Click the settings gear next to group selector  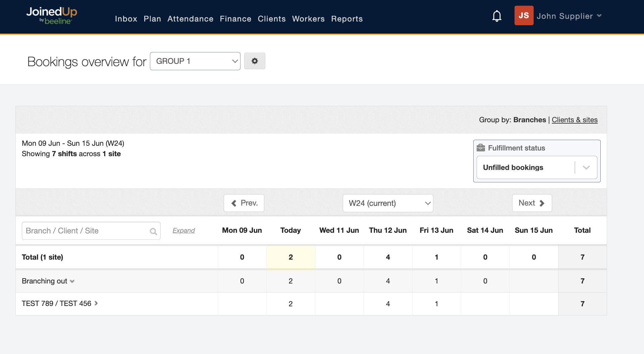255,61
